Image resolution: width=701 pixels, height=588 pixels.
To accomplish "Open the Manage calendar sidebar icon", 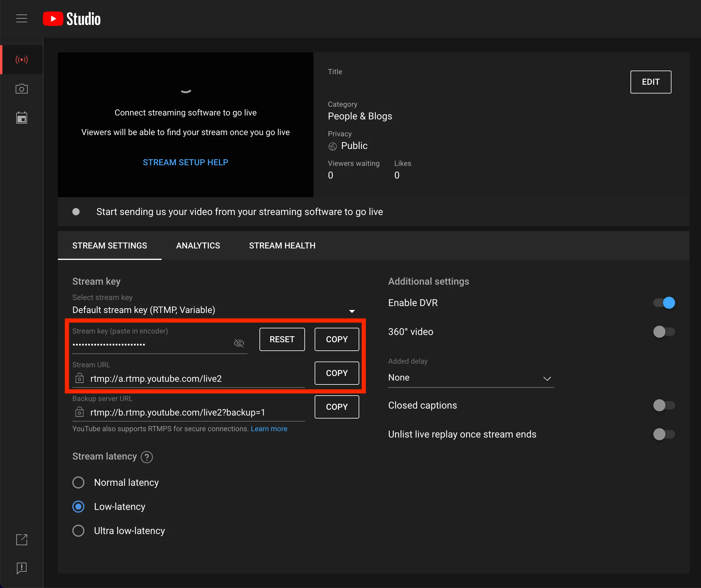I will (x=22, y=118).
